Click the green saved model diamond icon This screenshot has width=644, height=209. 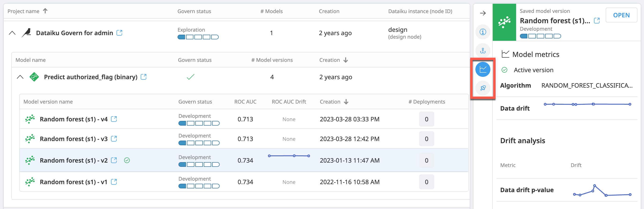(34, 77)
